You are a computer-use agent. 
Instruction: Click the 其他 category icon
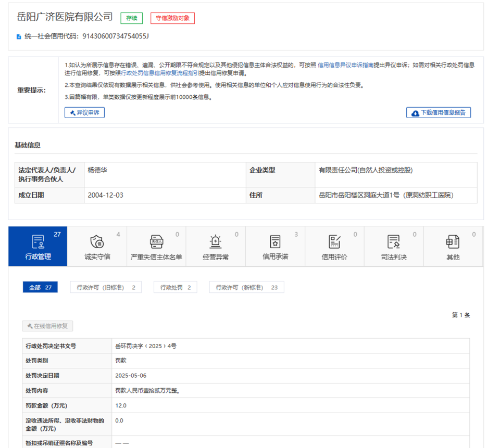[x=453, y=241]
